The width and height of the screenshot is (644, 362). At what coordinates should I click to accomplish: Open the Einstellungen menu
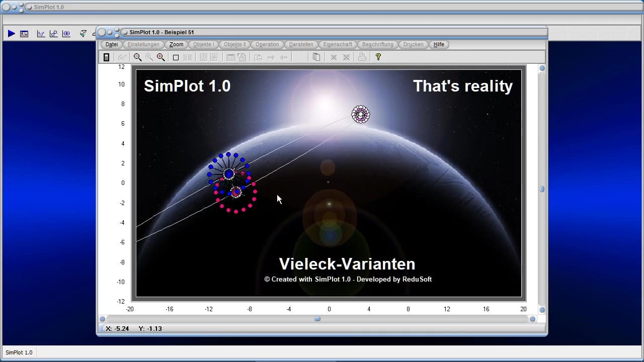point(143,44)
